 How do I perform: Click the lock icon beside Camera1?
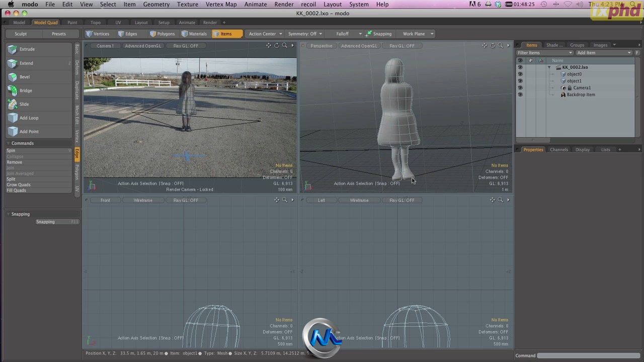(570, 88)
